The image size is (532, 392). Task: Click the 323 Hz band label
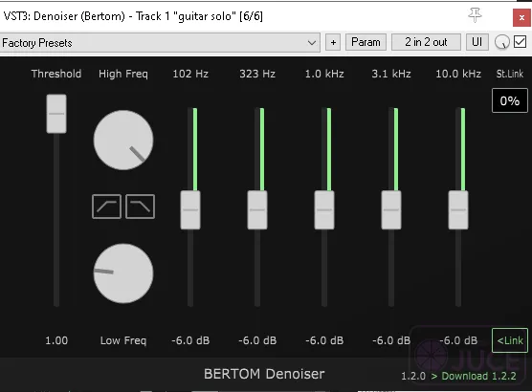point(257,74)
